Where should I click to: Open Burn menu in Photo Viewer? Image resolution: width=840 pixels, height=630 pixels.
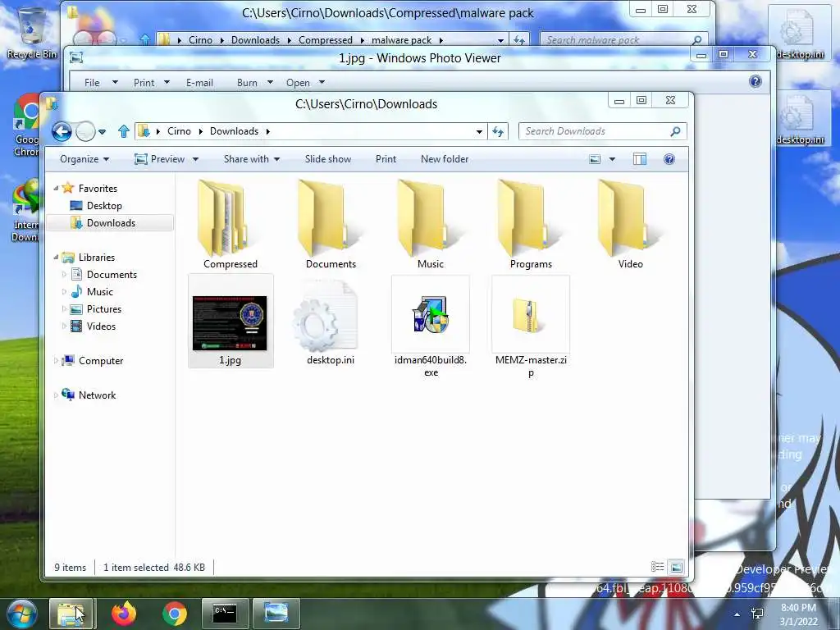pyautogui.click(x=255, y=83)
